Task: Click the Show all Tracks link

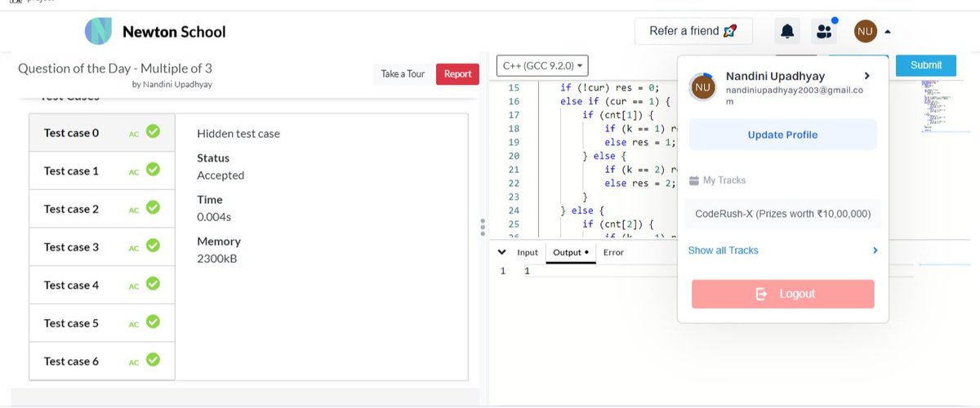Action: click(723, 251)
